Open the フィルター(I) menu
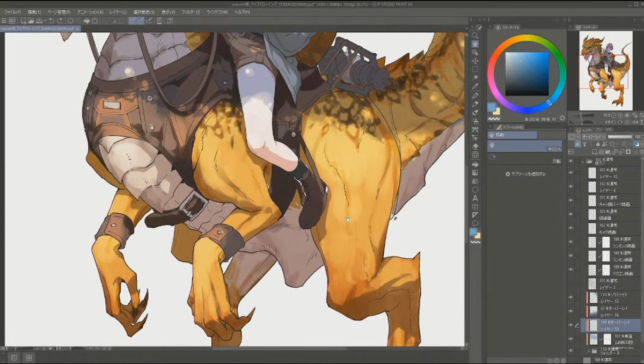Image resolution: width=644 pixels, height=364 pixels. (x=191, y=12)
